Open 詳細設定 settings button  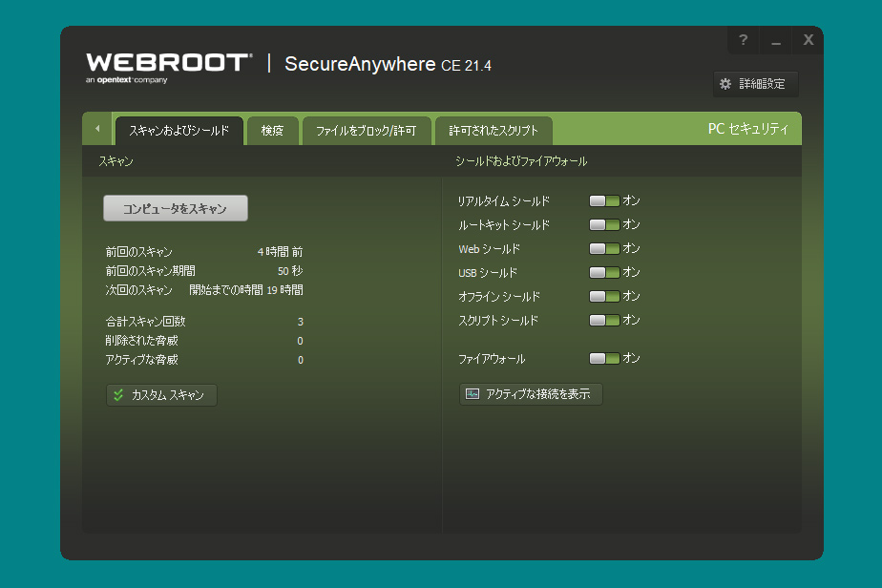[755, 84]
